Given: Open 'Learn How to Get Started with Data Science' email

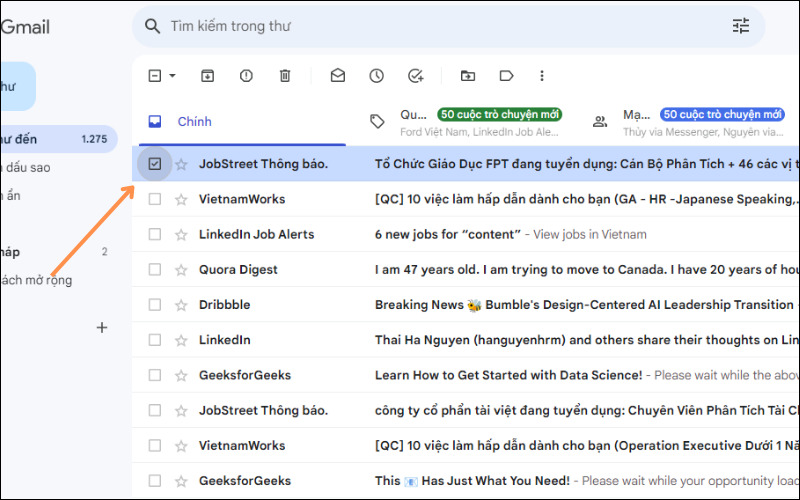Looking at the screenshot, I should point(508,376).
